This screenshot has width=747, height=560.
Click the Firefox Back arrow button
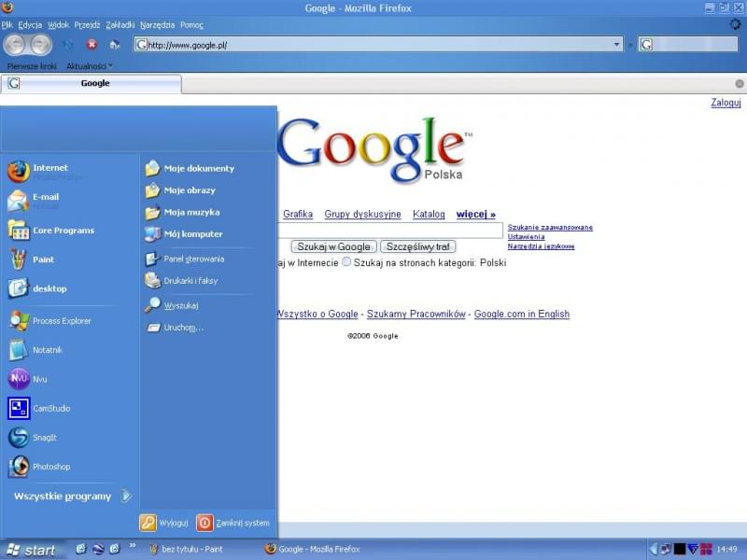click(15, 45)
